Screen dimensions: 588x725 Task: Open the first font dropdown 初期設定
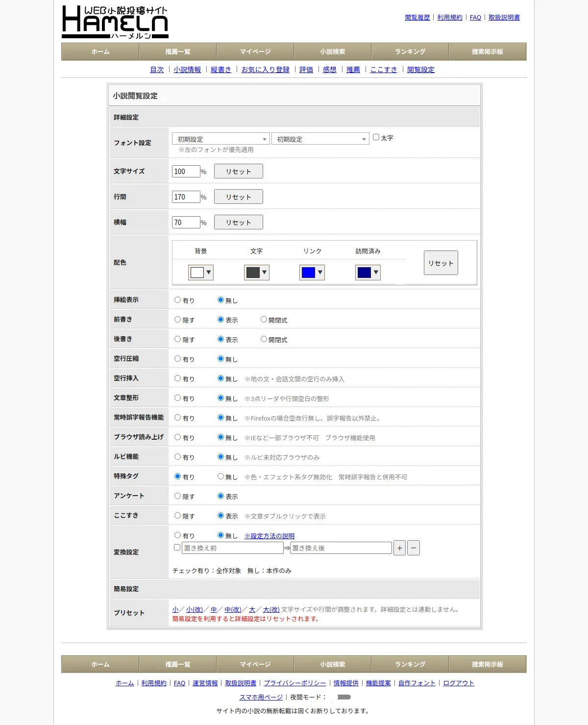[221, 139]
